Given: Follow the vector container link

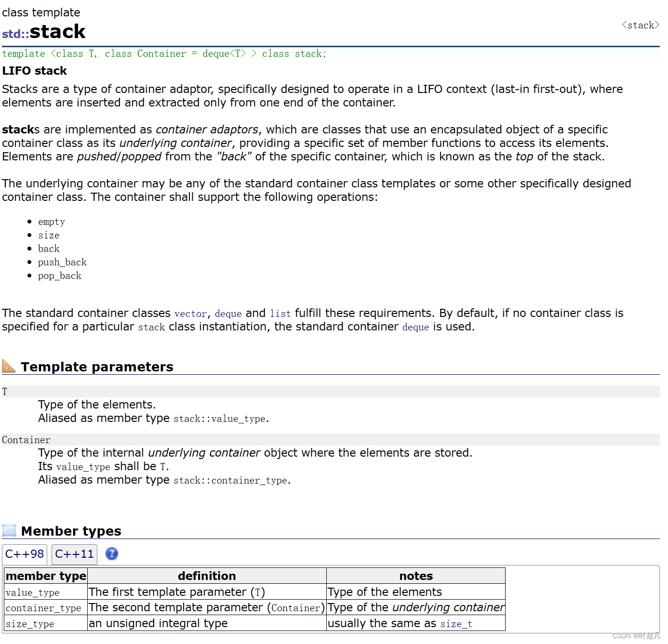Looking at the screenshot, I should click(x=190, y=314).
